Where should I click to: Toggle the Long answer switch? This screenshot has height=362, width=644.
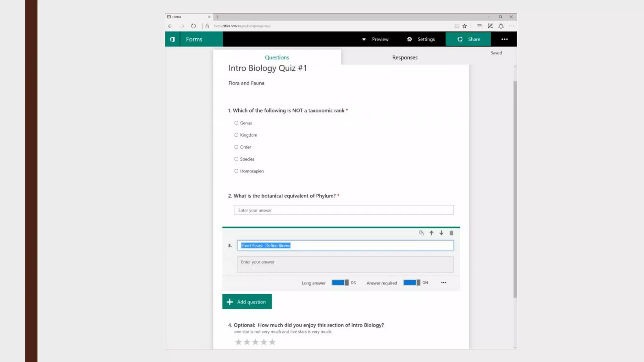pyautogui.click(x=340, y=282)
